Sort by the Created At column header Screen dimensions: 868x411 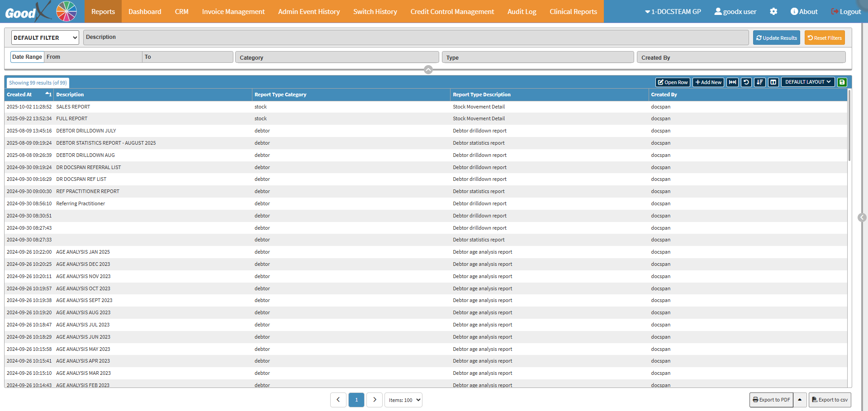[19, 94]
